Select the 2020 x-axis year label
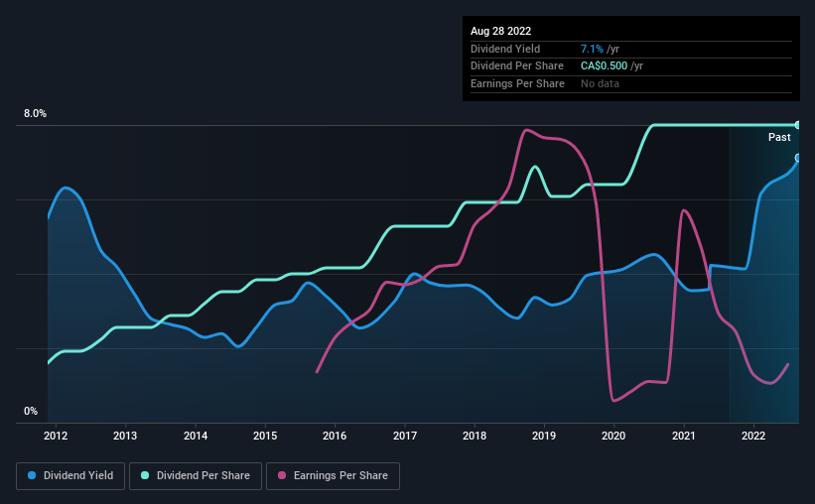Image resolution: width=815 pixels, height=504 pixels. pyautogui.click(x=613, y=436)
